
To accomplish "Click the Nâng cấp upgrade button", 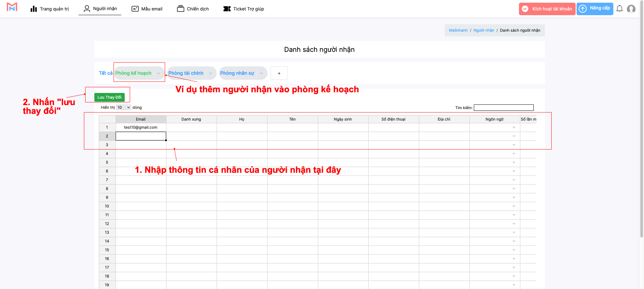I will 595,9.
